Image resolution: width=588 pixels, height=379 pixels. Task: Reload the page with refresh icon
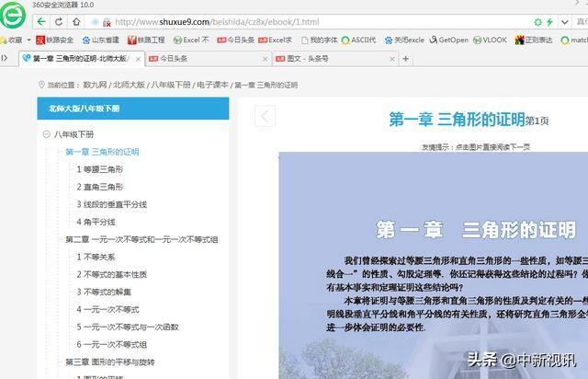pyautogui.click(x=59, y=22)
